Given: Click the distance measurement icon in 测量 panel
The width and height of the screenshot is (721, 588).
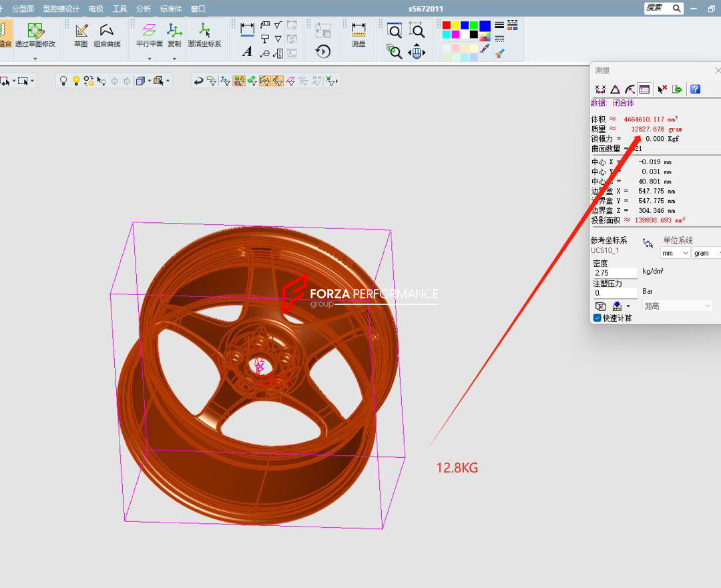Looking at the screenshot, I should [x=600, y=89].
